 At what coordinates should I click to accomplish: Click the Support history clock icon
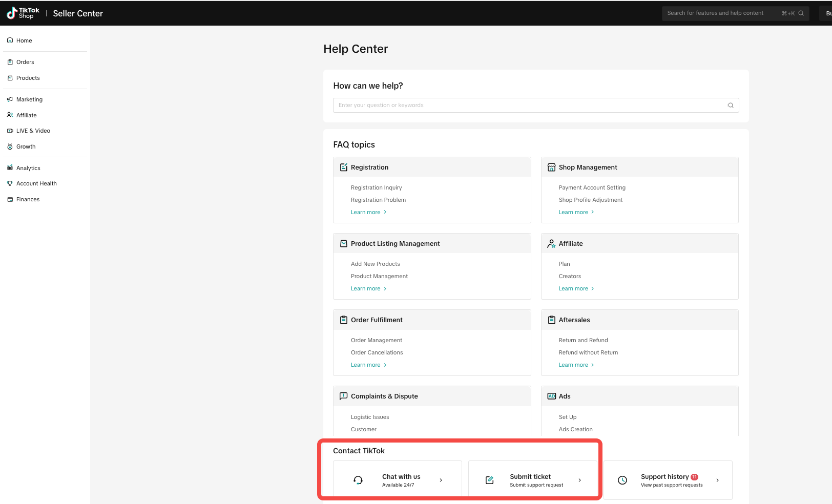click(x=622, y=480)
